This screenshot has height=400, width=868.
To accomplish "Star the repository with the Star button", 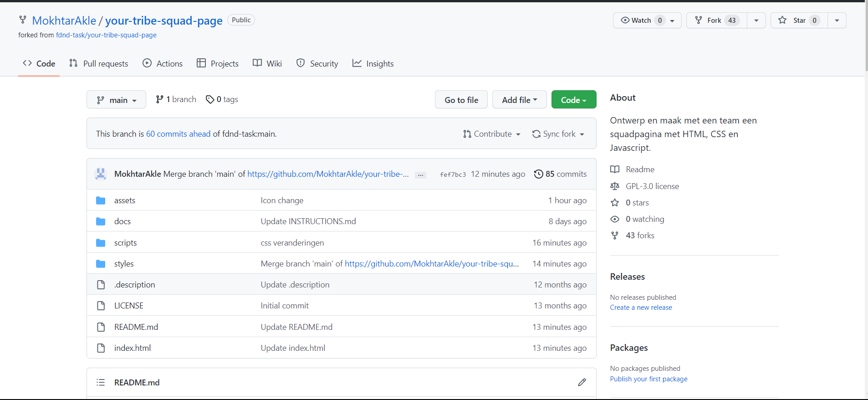I will [x=799, y=20].
